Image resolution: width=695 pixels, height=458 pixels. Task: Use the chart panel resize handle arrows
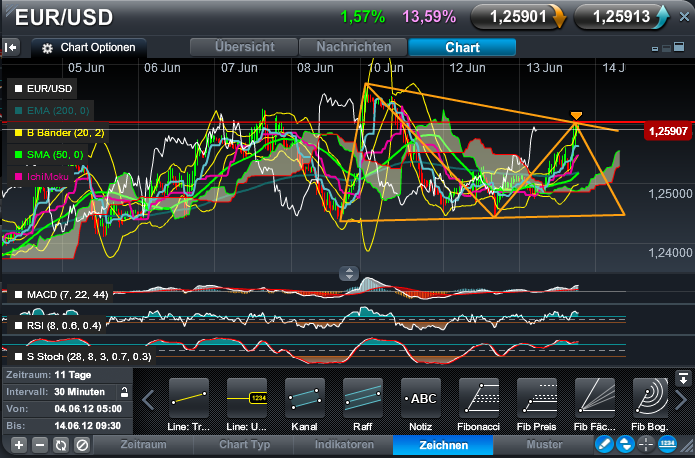coord(349,274)
